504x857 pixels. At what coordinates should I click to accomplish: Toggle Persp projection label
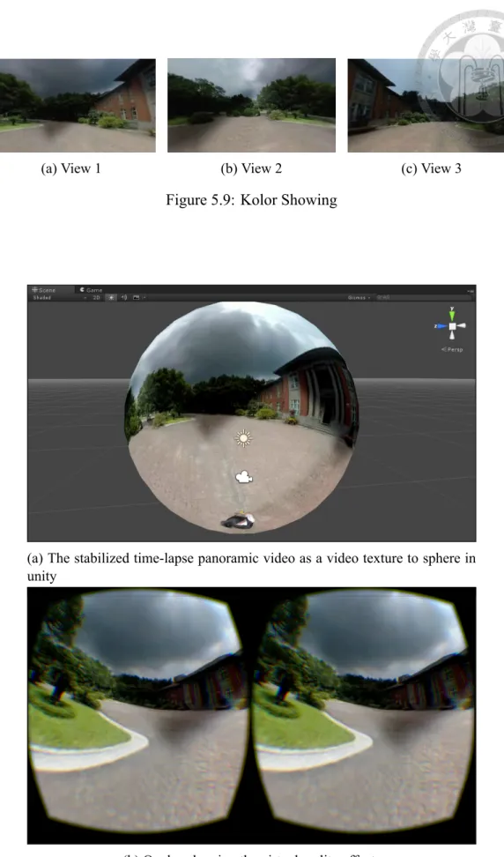[x=452, y=349]
